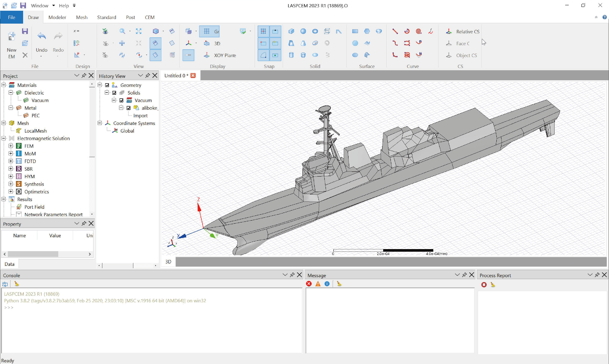Viewport: 609px width, 364px height.
Task: Click the box solid primitive icon
Action: (291, 31)
